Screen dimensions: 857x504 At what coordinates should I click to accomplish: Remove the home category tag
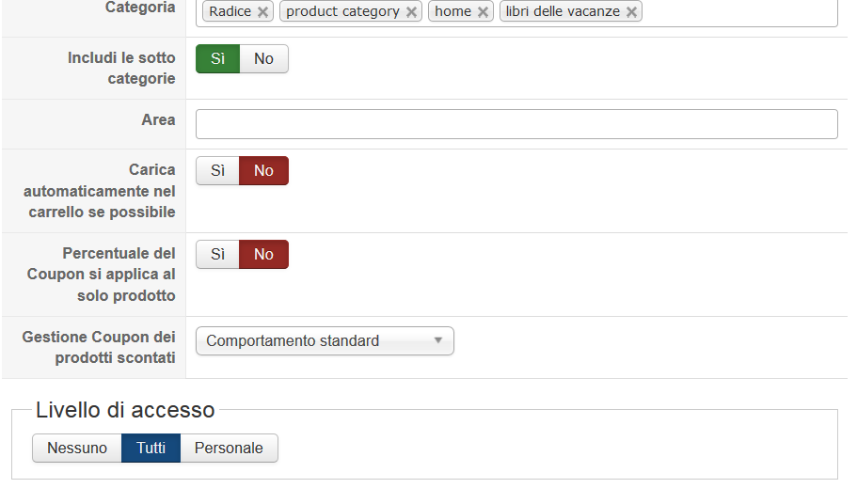coord(483,12)
